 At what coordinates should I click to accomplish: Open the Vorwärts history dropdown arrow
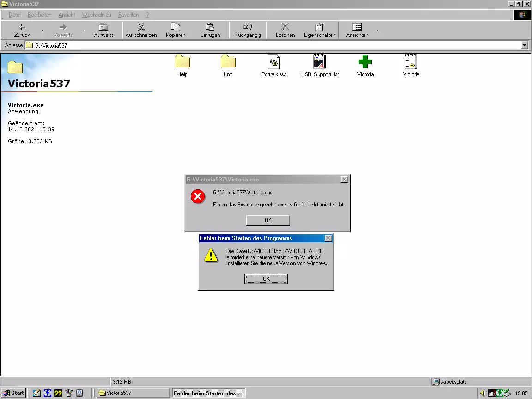tap(84, 30)
